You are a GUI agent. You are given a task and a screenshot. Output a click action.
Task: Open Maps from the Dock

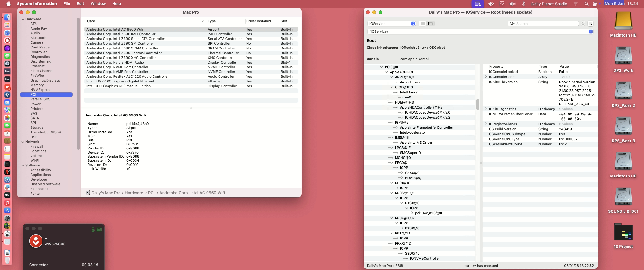pyautogui.click(x=7, y=110)
